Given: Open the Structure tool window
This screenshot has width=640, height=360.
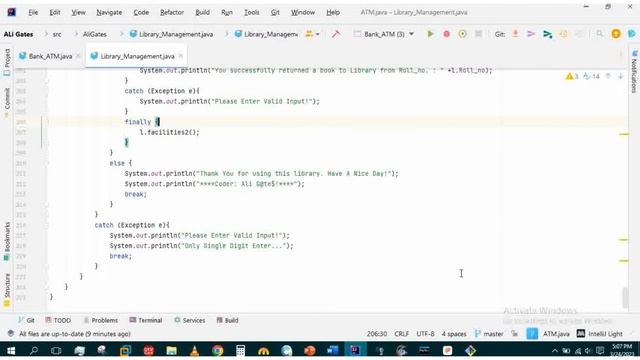Looking at the screenshot, I should pyautogui.click(x=7, y=290).
